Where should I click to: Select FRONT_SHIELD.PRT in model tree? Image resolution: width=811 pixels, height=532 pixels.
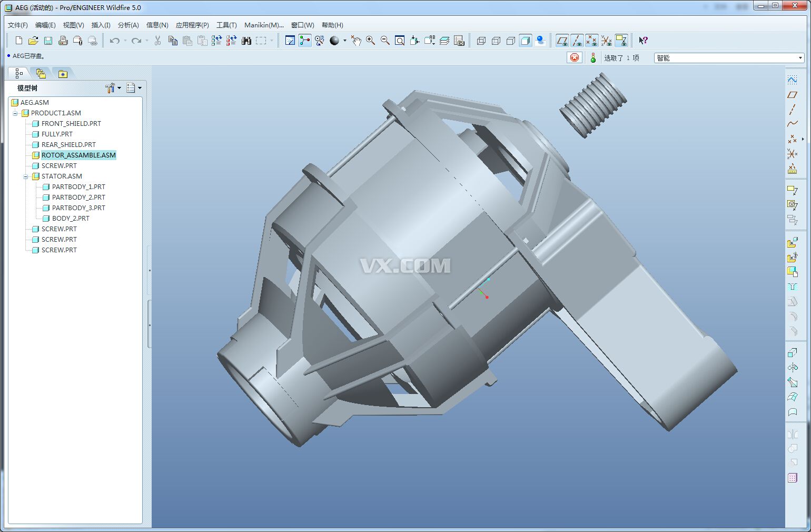[x=71, y=123]
